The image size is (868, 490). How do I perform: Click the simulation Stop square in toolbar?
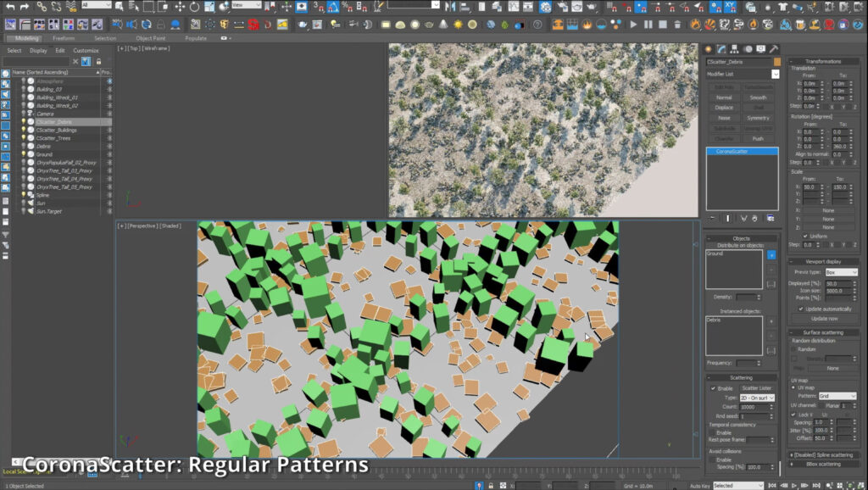pos(663,25)
